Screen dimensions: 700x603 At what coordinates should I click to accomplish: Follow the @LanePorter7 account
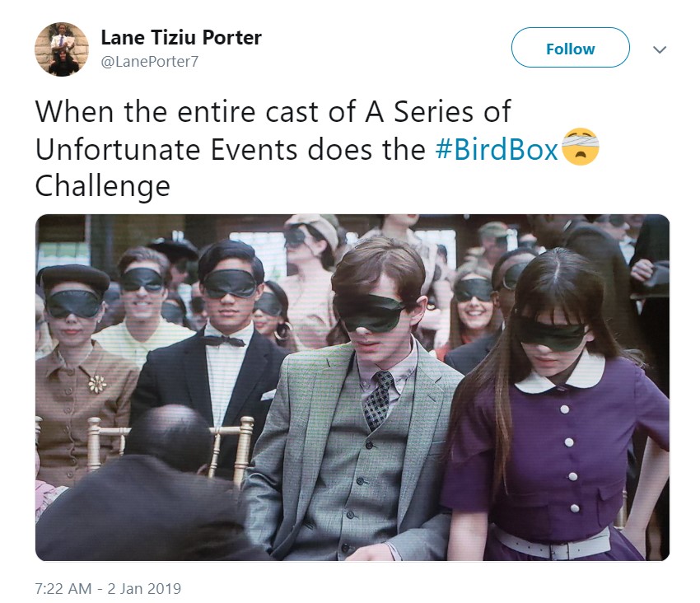pos(570,48)
